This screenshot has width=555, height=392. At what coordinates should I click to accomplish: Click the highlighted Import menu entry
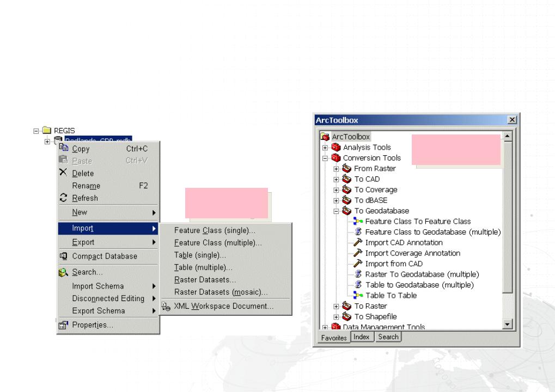(x=108, y=228)
